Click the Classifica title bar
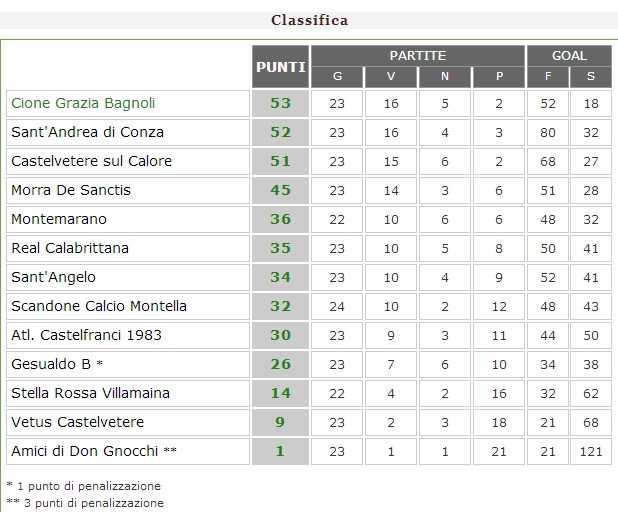The image size is (618, 512). coord(309,20)
